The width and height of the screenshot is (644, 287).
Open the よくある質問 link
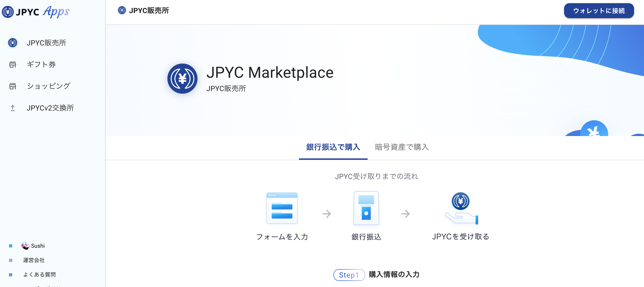pos(39,275)
